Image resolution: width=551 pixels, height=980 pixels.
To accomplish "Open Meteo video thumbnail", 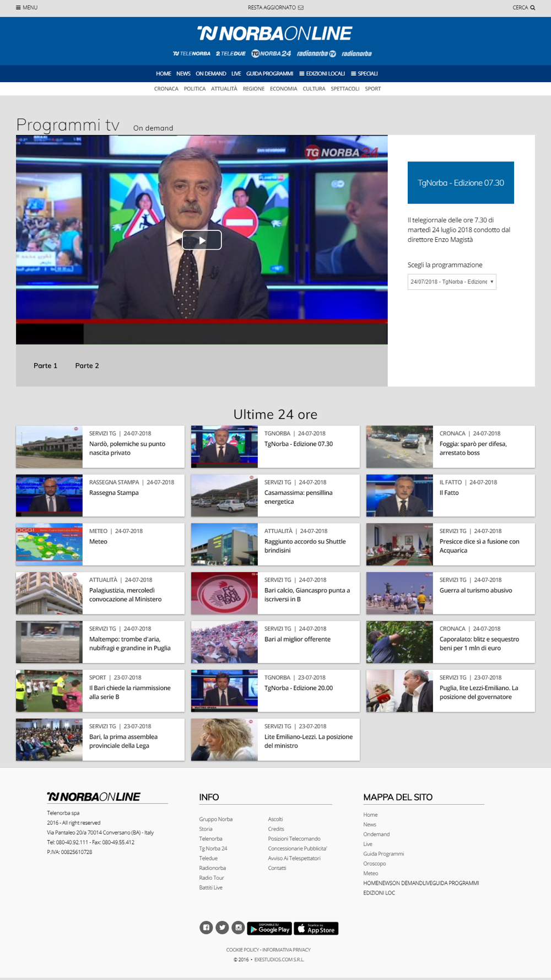I will point(49,544).
